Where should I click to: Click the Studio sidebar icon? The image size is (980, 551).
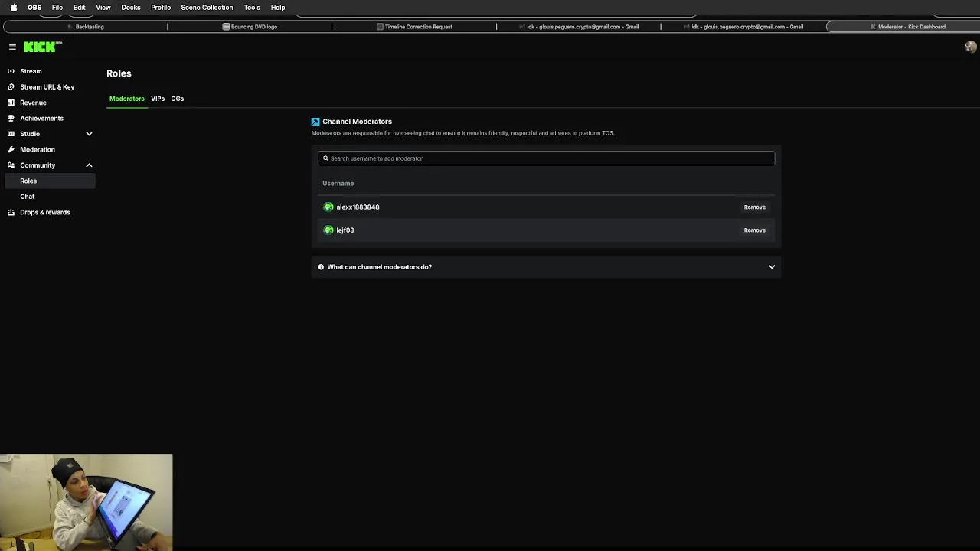pos(11,134)
